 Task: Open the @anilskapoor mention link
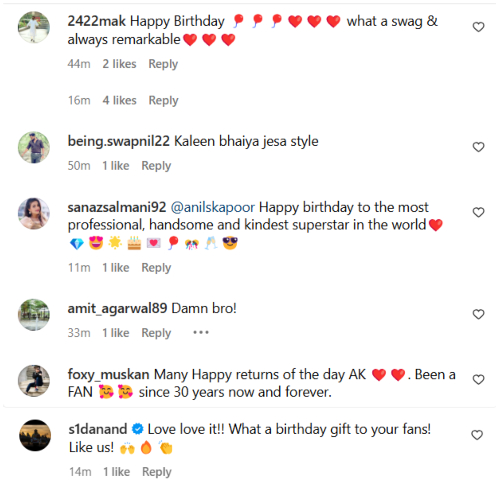click(x=213, y=207)
